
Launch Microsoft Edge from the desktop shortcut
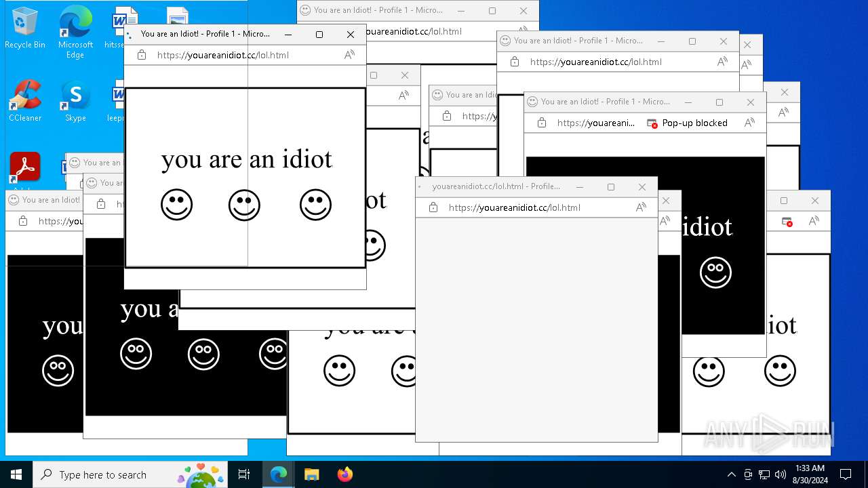[x=75, y=32]
